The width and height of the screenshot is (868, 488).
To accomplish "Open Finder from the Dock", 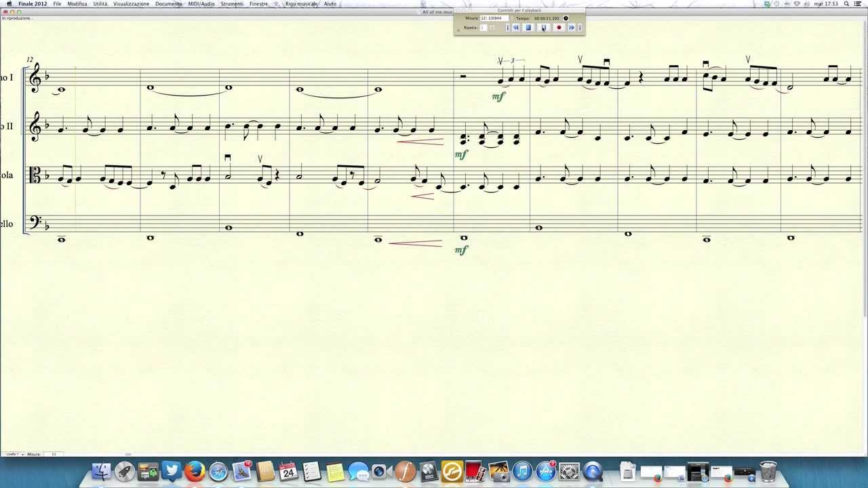I will coord(101,471).
